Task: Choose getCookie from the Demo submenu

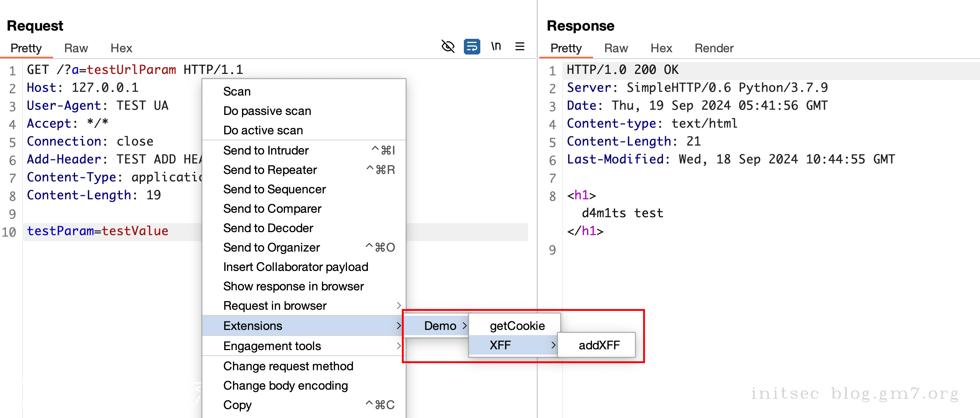Action: pos(517,326)
